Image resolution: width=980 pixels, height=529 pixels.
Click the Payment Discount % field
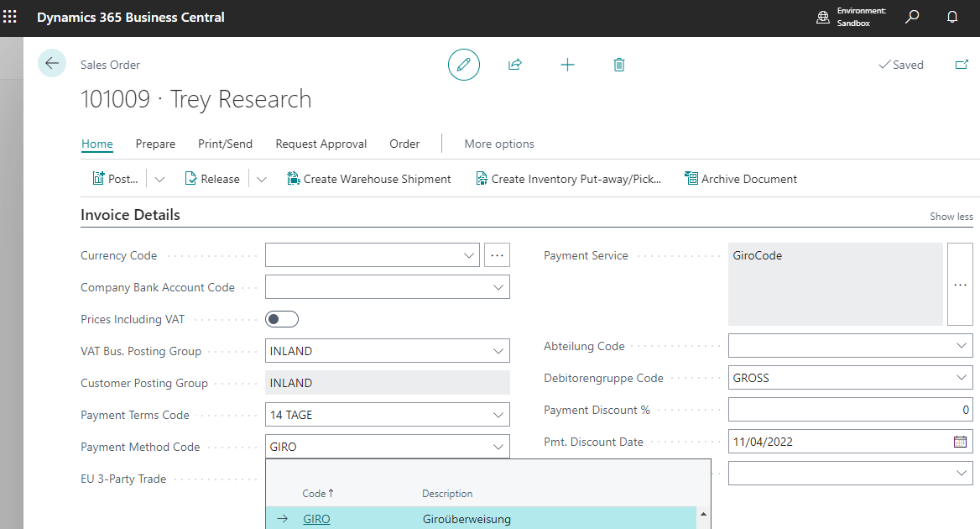click(x=850, y=410)
